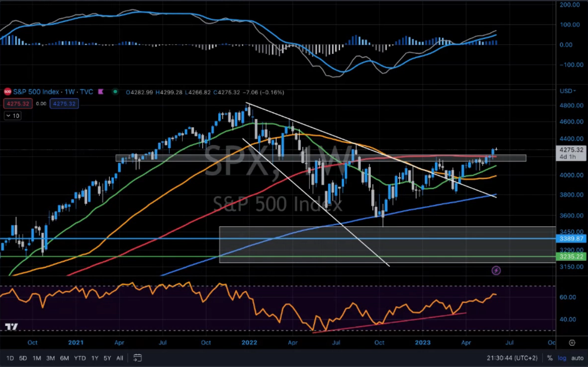Select the 1D time range

click(x=10, y=358)
